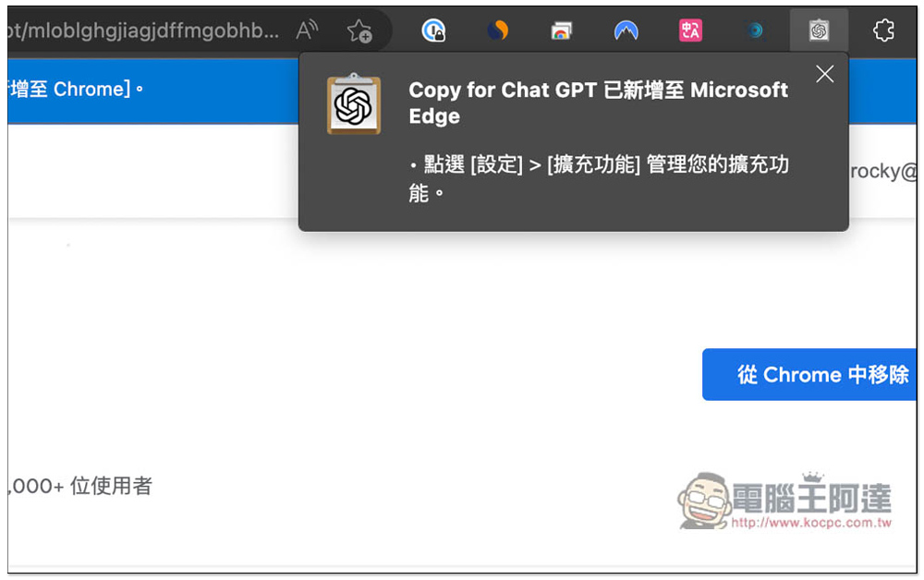Click the 點選 [設定] > [擴充功能] instruction text
Screen dimensions: 924x580
click(599, 178)
